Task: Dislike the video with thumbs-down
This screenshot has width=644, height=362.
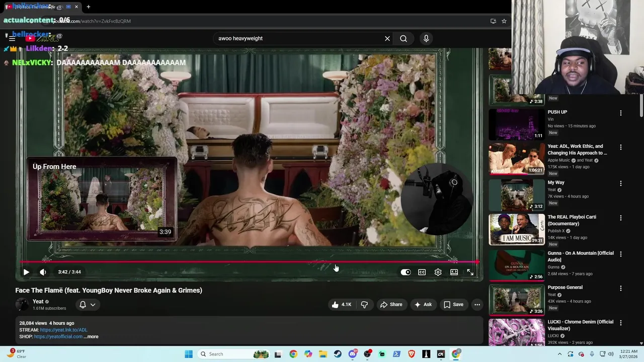Action: coord(364,304)
